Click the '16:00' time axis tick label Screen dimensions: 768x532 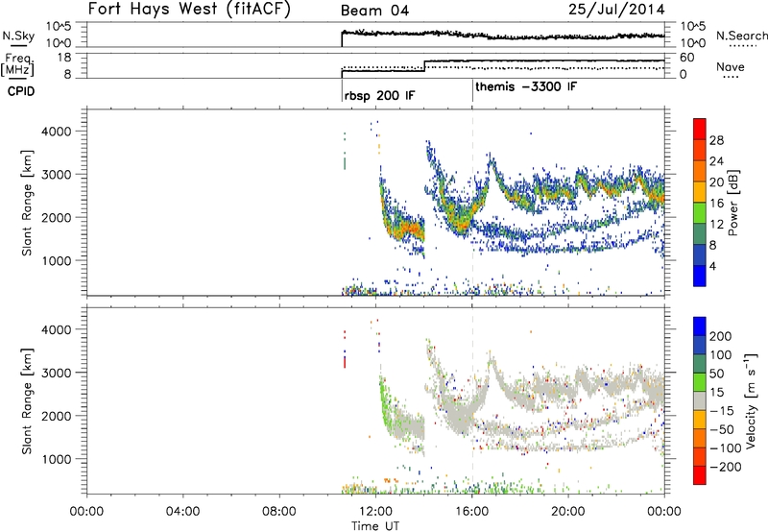tap(471, 511)
